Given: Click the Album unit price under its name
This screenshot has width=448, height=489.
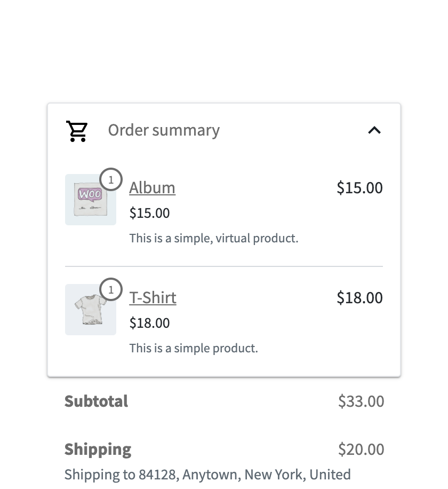Looking at the screenshot, I should click(149, 213).
